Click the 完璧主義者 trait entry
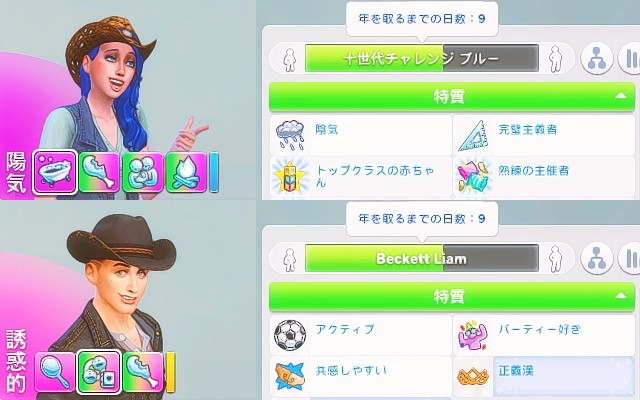The width and height of the screenshot is (640, 400). coord(544,135)
